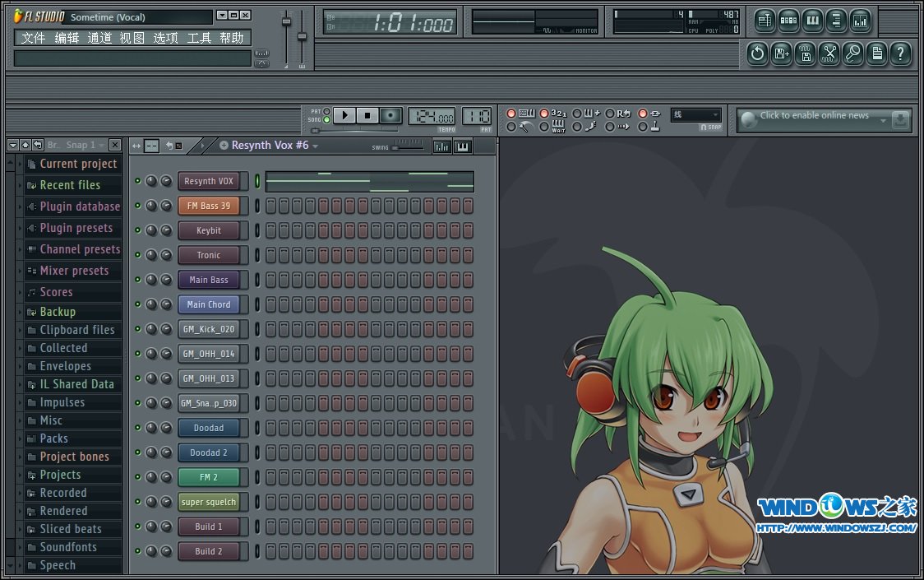Switch to Song mode radio button
The width and height of the screenshot is (924, 580).
[326, 120]
